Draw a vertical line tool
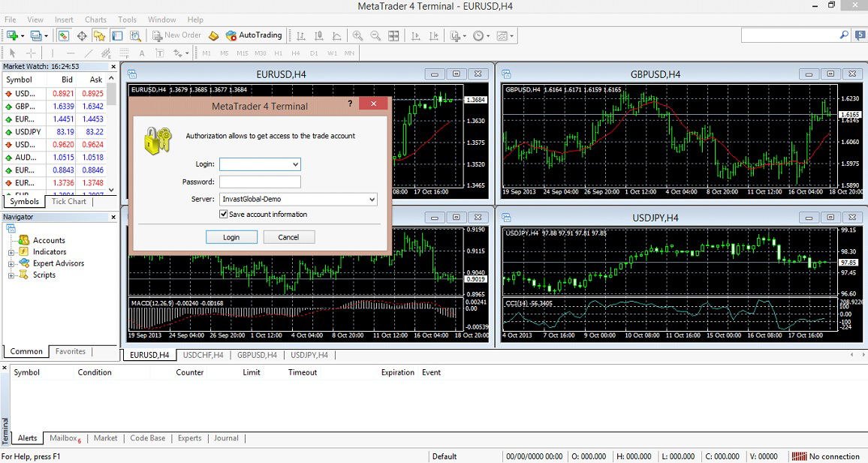 (53, 53)
